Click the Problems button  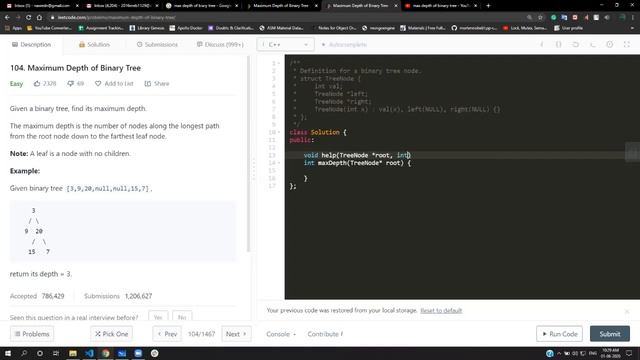32,334
